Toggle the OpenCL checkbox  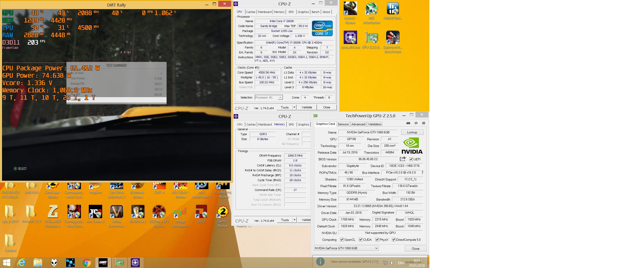[342, 240]
